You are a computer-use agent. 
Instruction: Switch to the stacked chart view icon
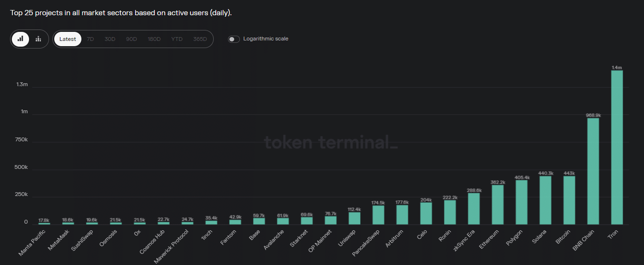click(39, 39)
